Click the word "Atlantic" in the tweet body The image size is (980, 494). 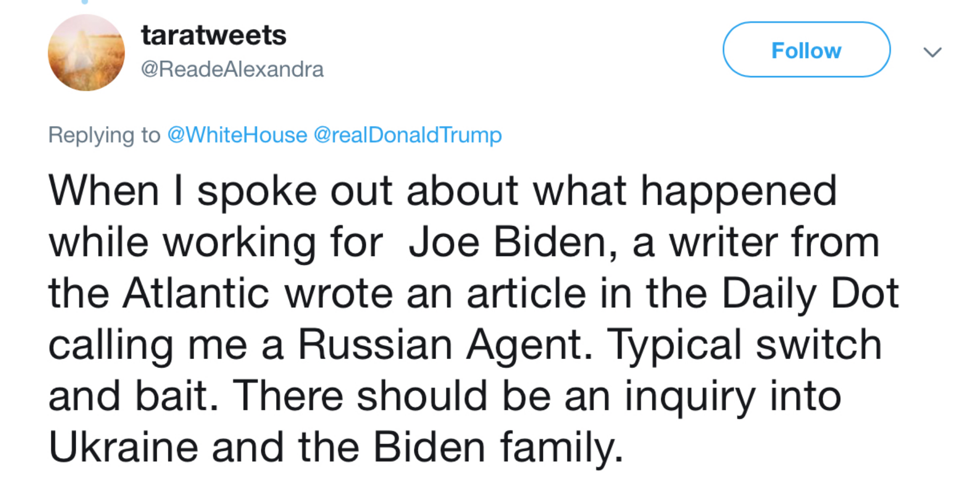[x=196, y=293]
